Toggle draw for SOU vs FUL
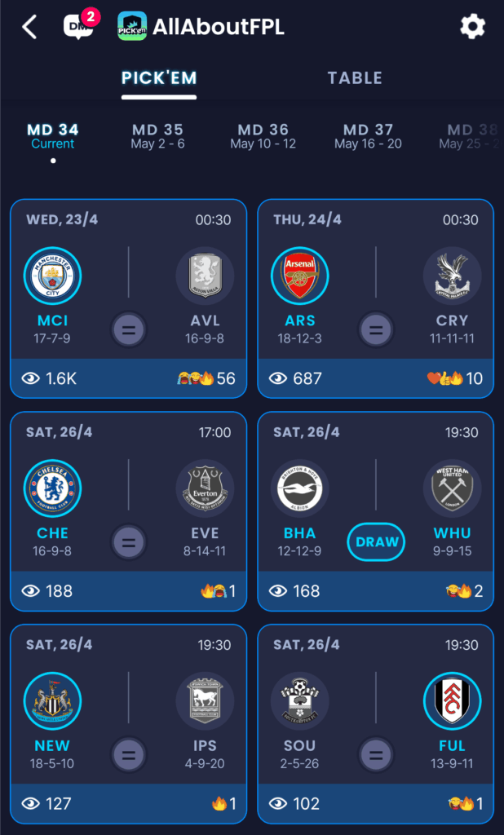Screen dimensions: 504x835 376,754
